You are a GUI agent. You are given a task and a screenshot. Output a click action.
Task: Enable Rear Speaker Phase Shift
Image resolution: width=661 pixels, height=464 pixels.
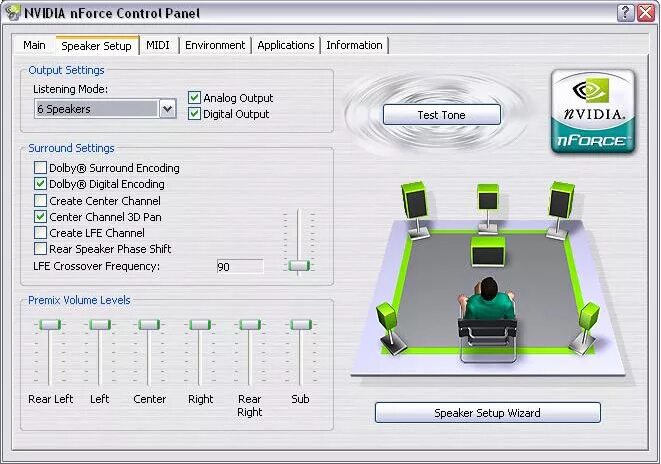click(40, 249)
